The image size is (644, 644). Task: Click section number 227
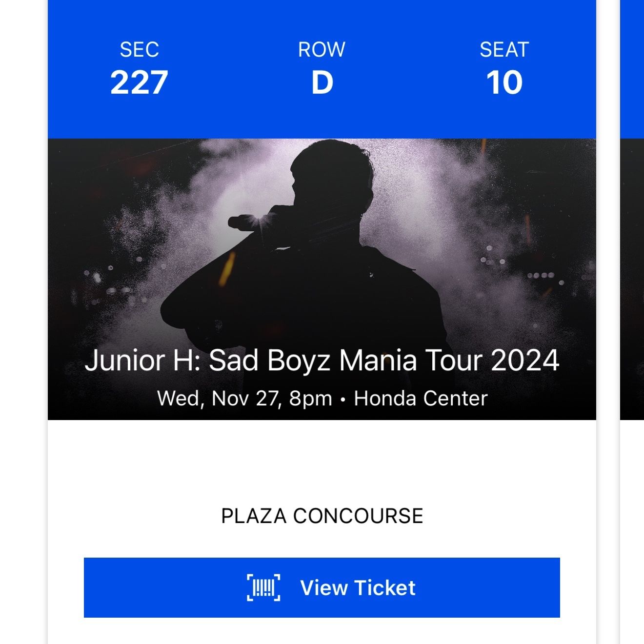coord(140,82)
